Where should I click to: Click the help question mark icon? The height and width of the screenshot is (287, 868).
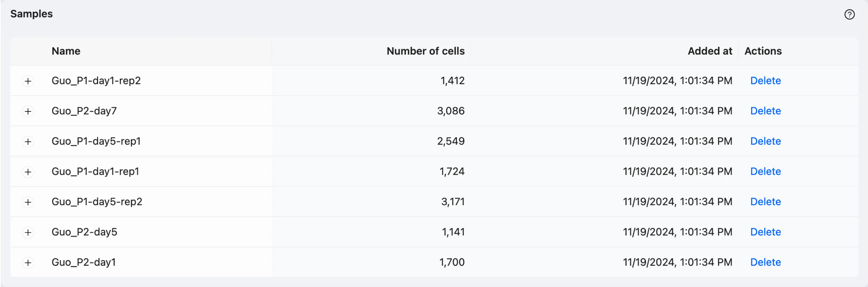(849, 15)
